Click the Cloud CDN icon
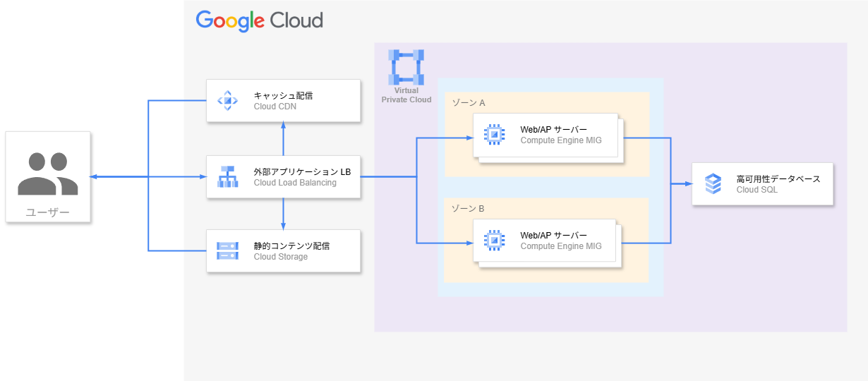This screenshot has height=381, width=868. (227, 101)
